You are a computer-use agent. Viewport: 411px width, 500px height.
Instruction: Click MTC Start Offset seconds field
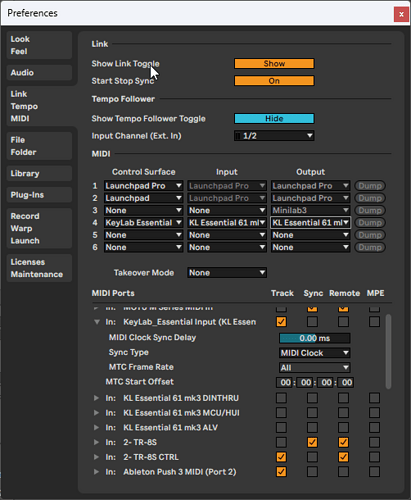(x=326, y=382)
